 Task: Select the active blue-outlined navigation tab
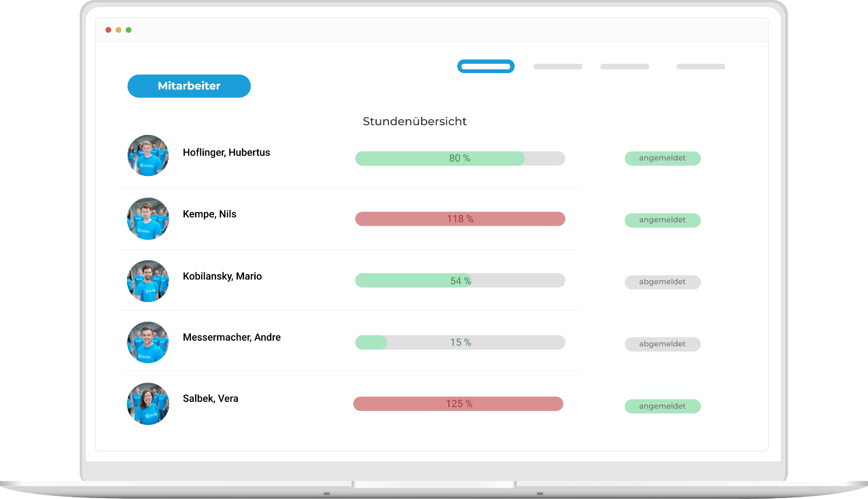click(x=486, y=67)
